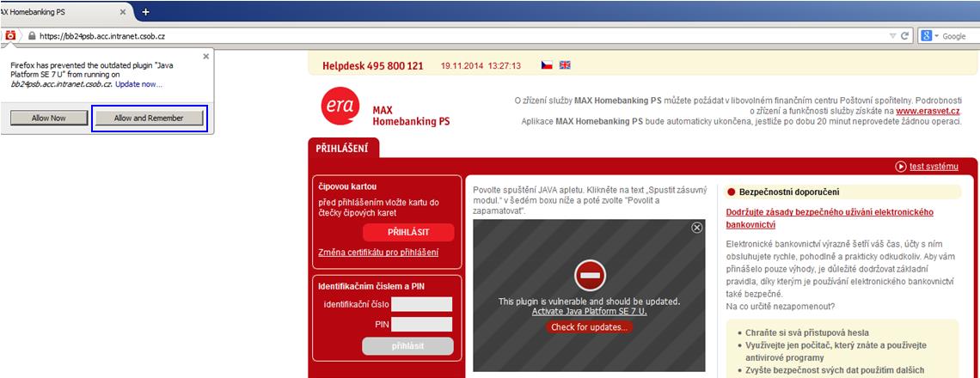Open a new browser tab
The height and width of the screenshot is (378, 980).
point(145,12)
